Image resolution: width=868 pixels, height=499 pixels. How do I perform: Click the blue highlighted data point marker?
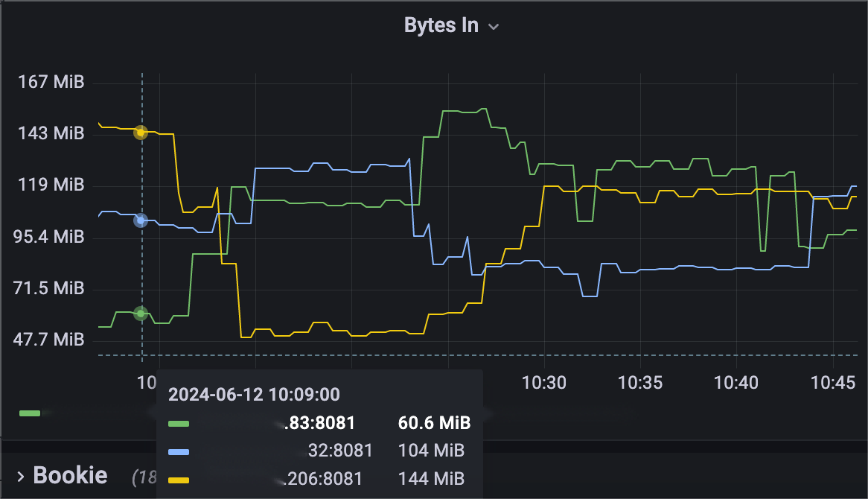pos(141,220)
